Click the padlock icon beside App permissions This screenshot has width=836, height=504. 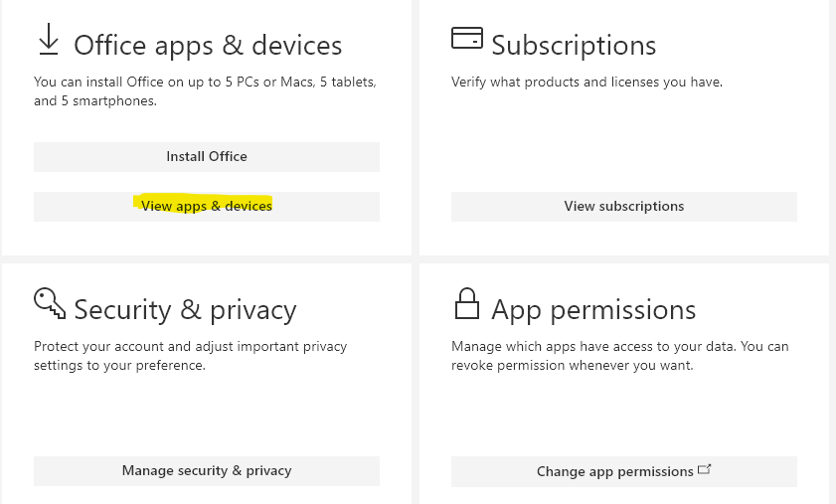[x=466, y=303]
